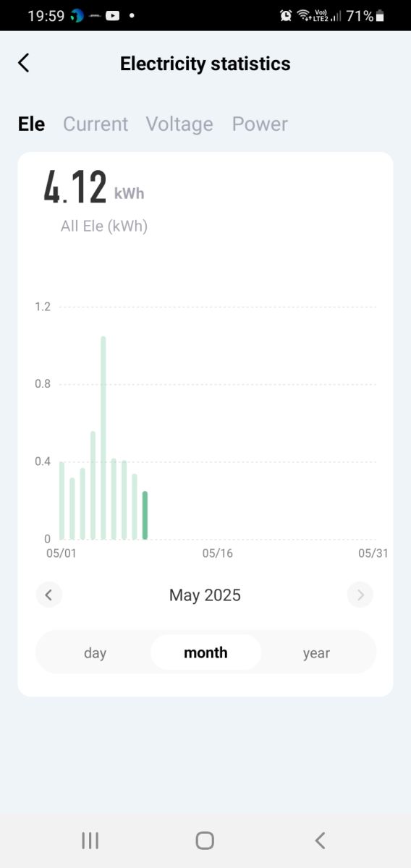This screenshot has width=411, height=868.
Task: Switch to the Voltage tab
Action: (179, 124)
